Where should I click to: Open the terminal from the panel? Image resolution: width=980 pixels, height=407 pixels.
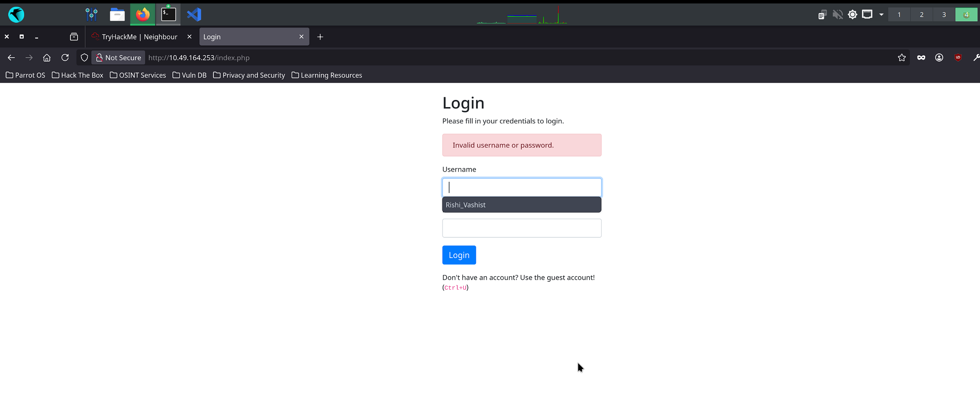coord(168,14)
